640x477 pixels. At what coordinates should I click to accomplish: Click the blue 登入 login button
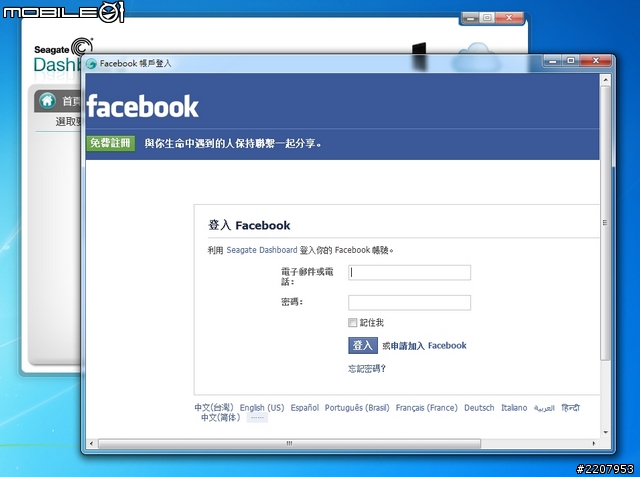(363, 346)
